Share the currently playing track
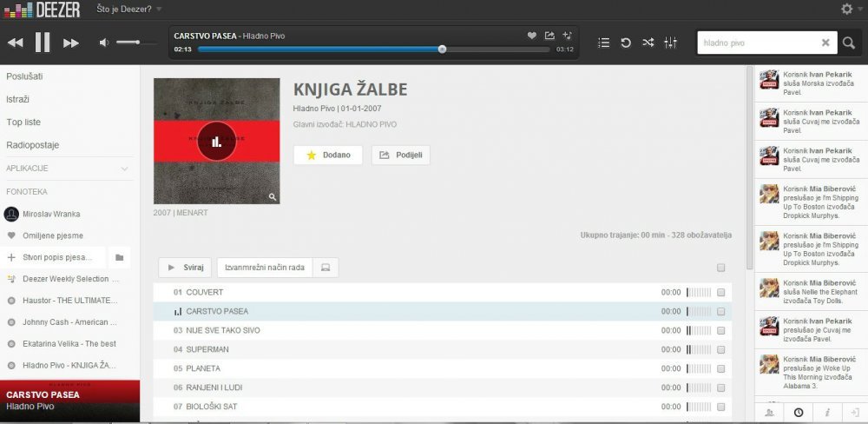Viewport: 868px width, 424px height. pos(549,36)
